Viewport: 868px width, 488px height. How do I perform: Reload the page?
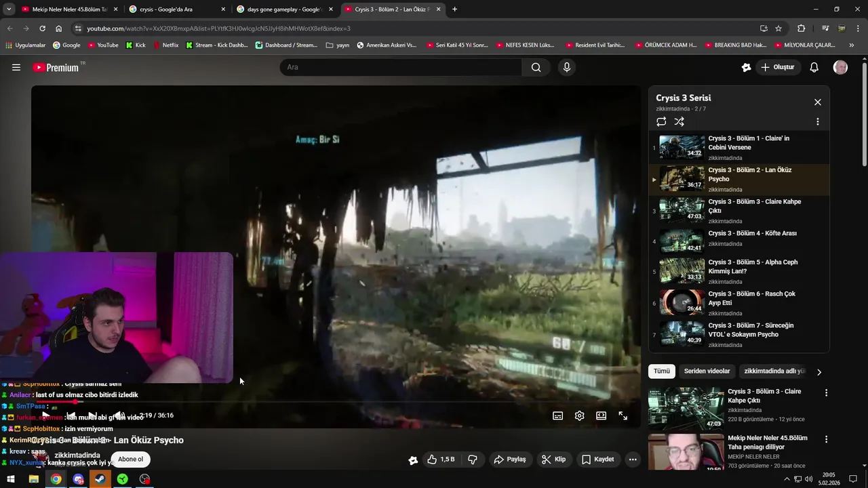pyautogui.click(x=42, y=28)
